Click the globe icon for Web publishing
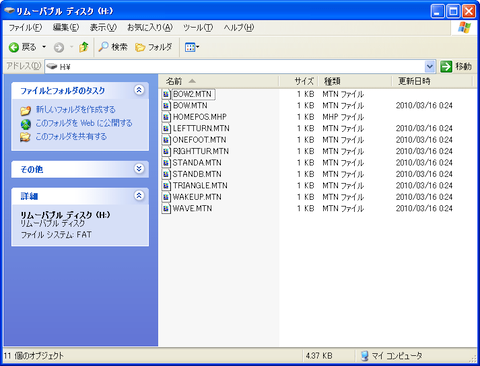The width and height of the screenshot is (480, 366). (x=25, y=124)
